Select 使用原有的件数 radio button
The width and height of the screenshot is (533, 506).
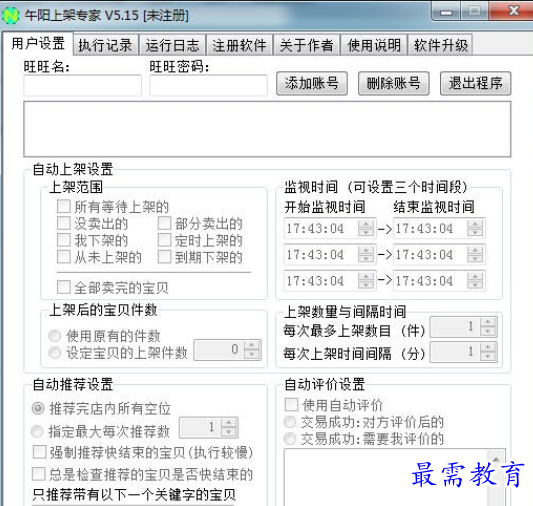pyautogui.click(x=55, y=336)
